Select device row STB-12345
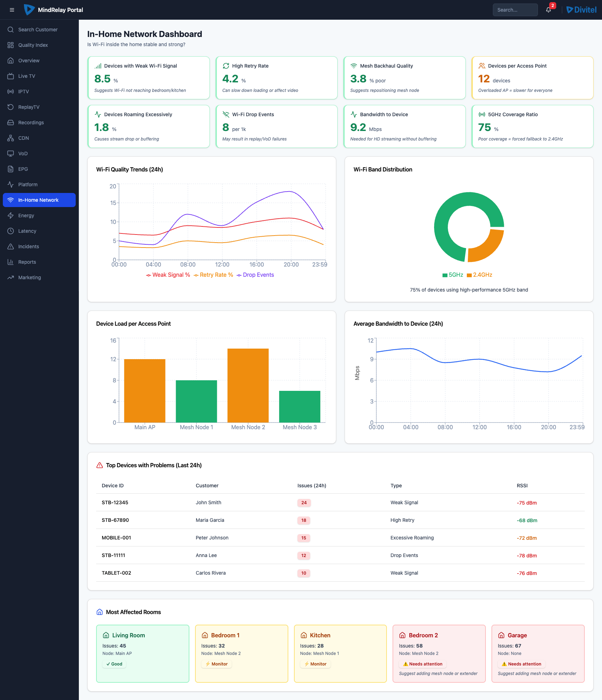This screenshot has height=700, width=602. 115,502
